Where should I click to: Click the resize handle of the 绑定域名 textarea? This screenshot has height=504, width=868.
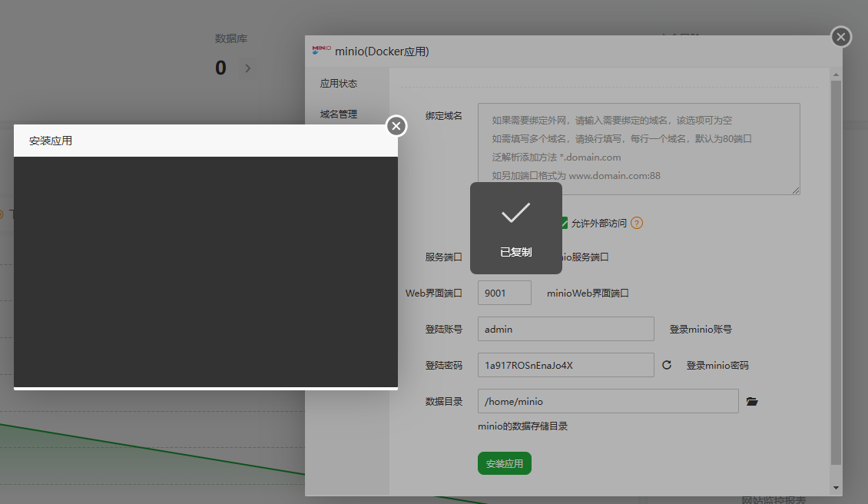click(796, 191)
